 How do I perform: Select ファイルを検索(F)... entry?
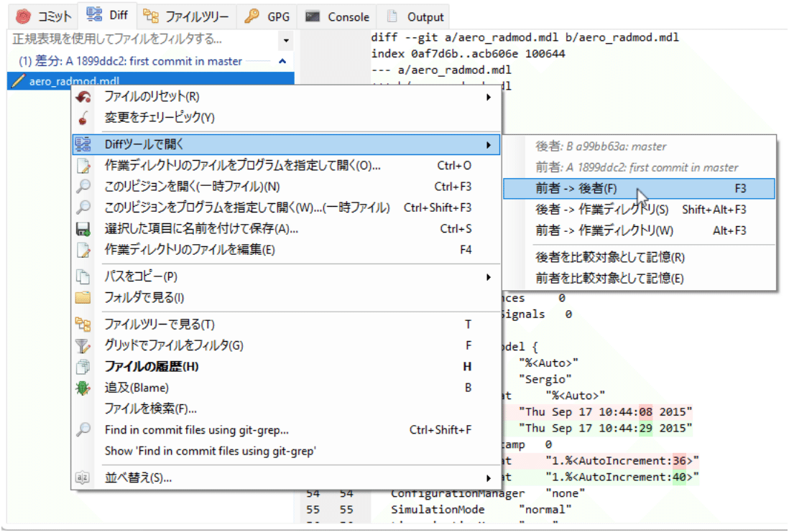286,409
